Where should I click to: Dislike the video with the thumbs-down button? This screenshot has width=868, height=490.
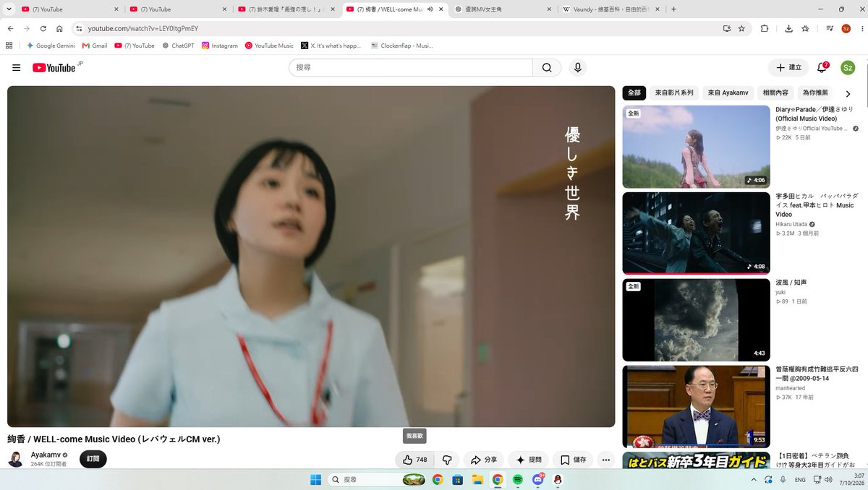[x=447, y=460]
